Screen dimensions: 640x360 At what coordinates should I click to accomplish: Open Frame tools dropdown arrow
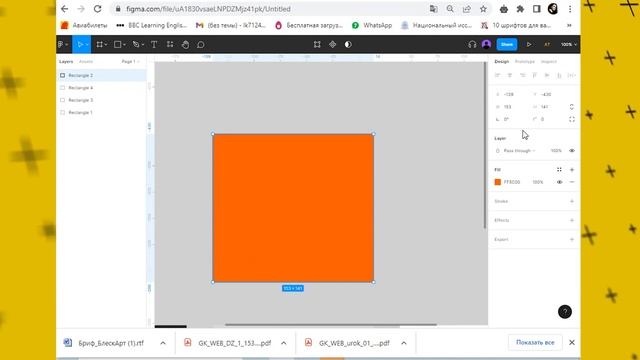pyautogui.click(x=106, y=45)
